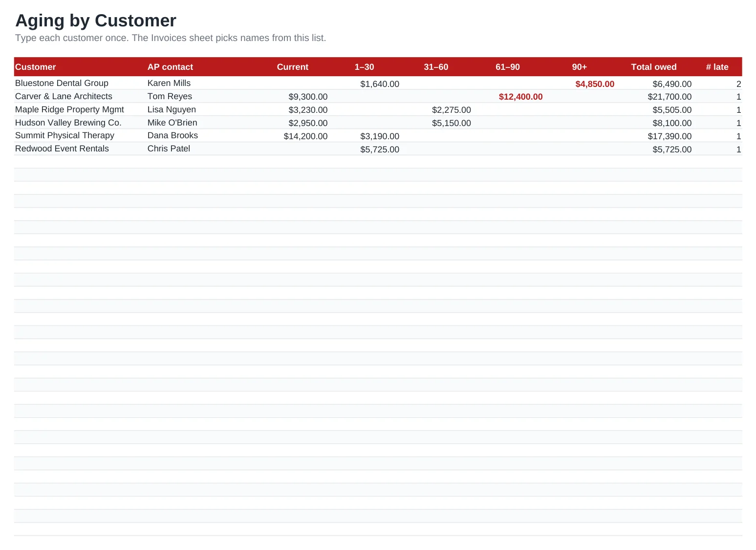Viewport: 756px width, 550px height.
Task: Click the contact Dana Brooks
Action: point(173,135)
